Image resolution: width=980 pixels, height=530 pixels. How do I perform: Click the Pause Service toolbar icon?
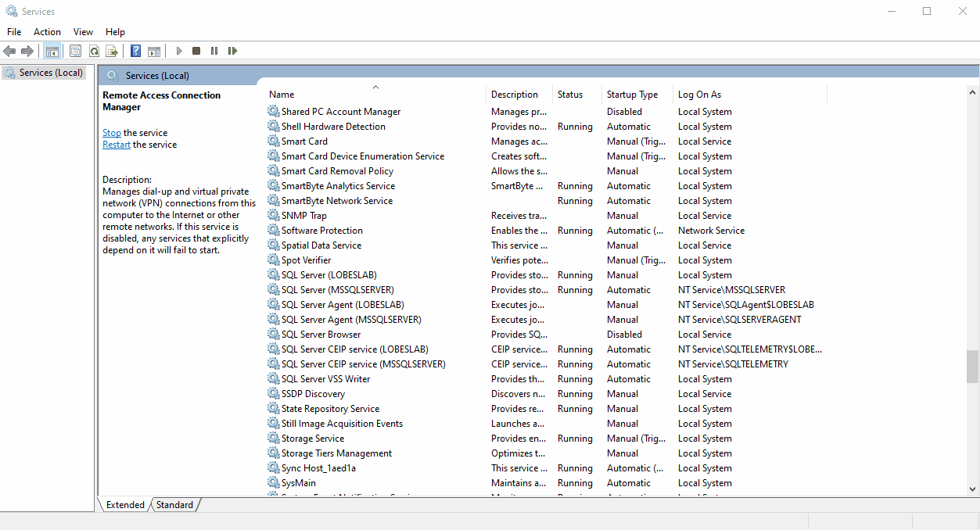coord(214,51)
